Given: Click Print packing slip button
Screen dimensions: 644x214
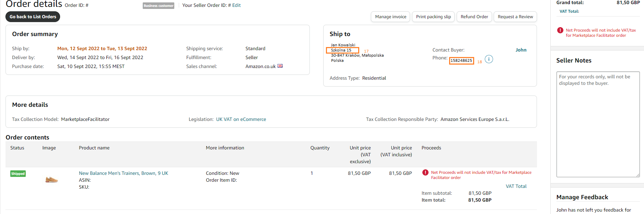Looking at the screenshot, I should 433,16.
